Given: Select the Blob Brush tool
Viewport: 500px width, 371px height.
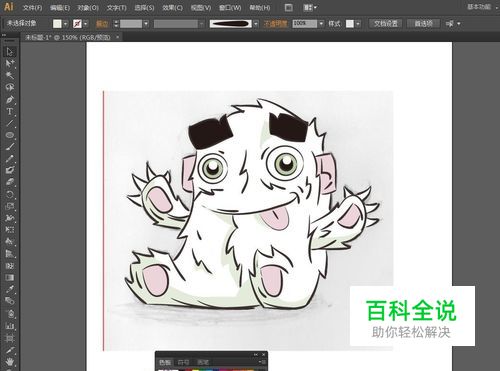Looking at the screenshot, I should (x=9, y=170).
